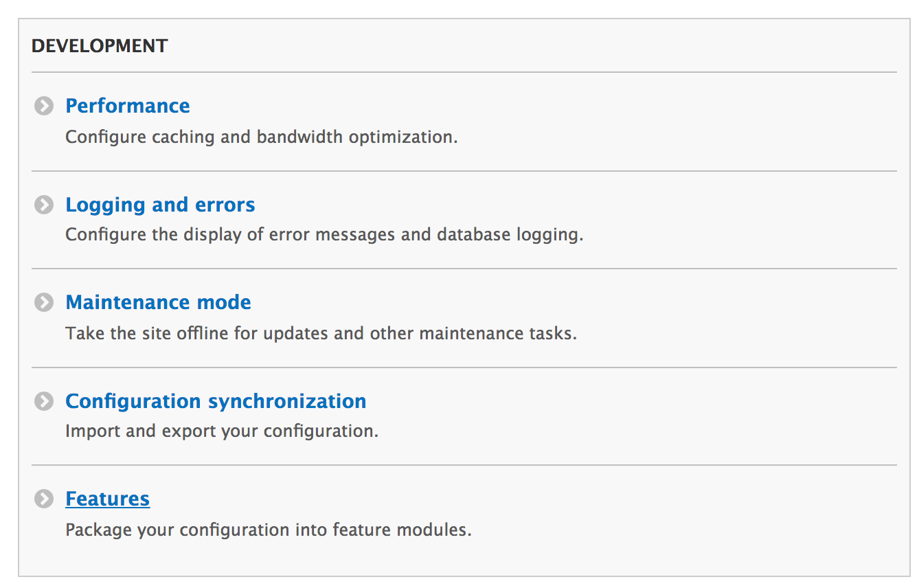The image size is (919, 588).
Task: Open the Configuration synchronization link
Action: (216, 401)
